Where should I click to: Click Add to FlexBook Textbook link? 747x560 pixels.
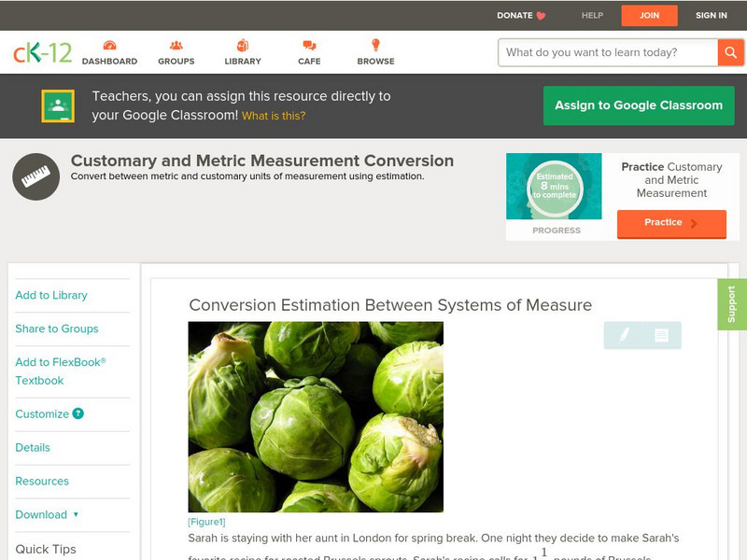point(61,371)
